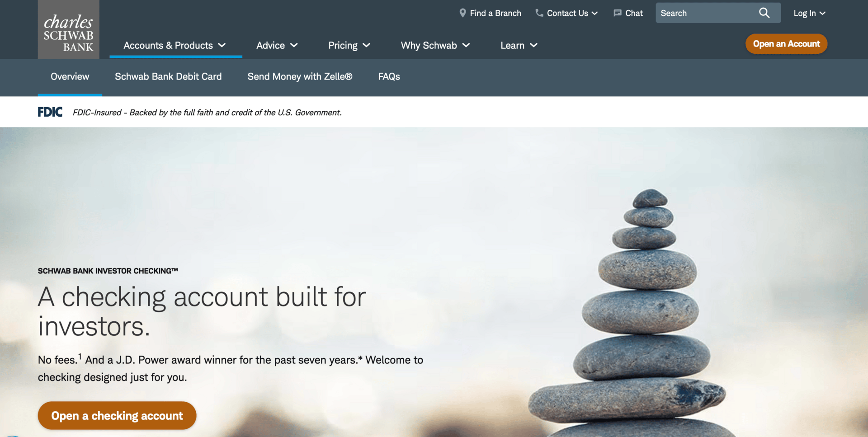Click the Open an Account button
The image size is (868, 437).
(x=786, y=44)
